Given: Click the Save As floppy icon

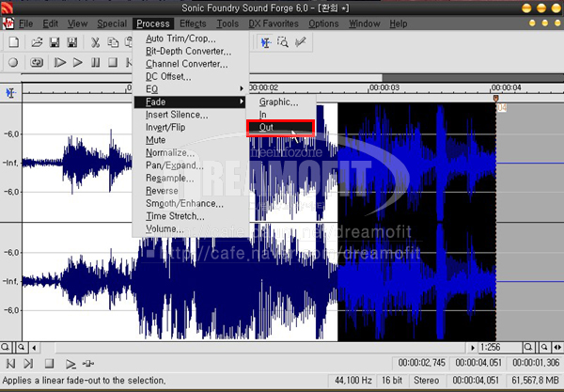Looking at the screenshot, I should [72, 42].
